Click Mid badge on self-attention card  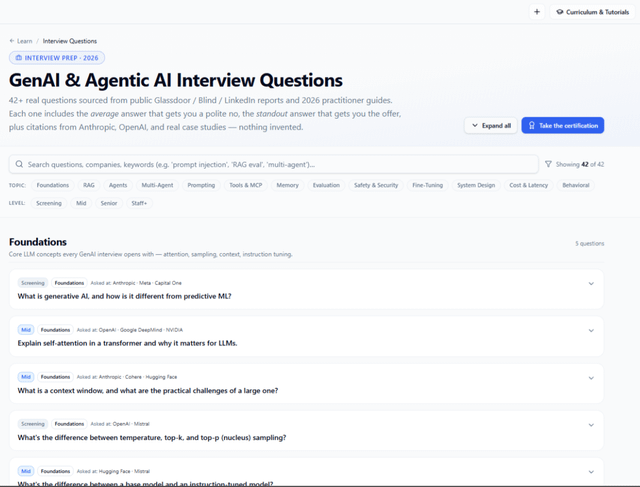point(26,330)
